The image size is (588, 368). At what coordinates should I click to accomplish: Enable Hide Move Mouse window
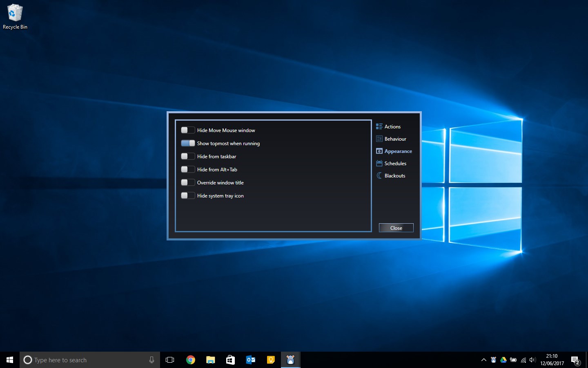click(x=187, y=130)
